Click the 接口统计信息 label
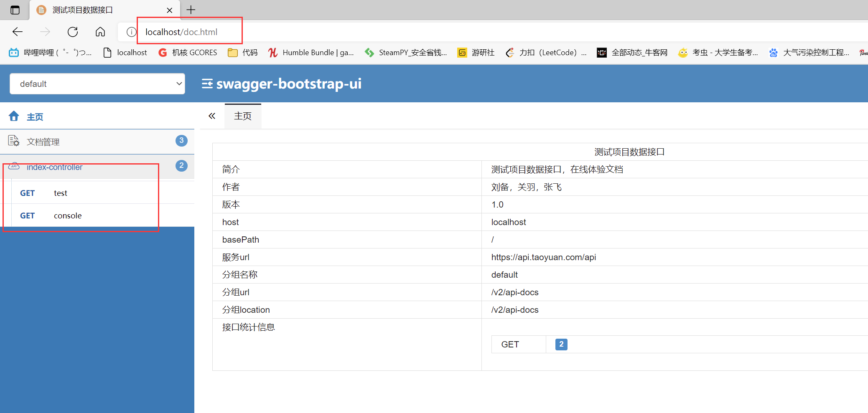The image size is (868, 413). (248, 327)
